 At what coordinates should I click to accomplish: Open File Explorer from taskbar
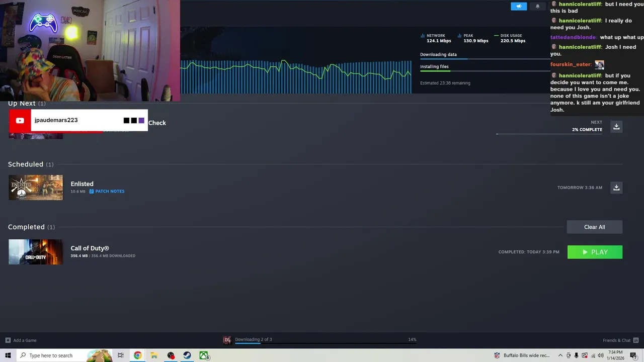pos(154,355)
